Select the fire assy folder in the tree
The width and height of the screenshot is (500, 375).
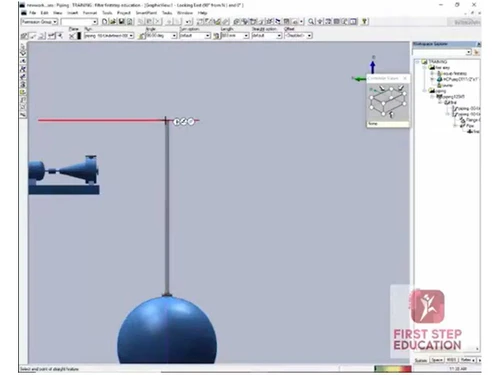tap(442, 68)
